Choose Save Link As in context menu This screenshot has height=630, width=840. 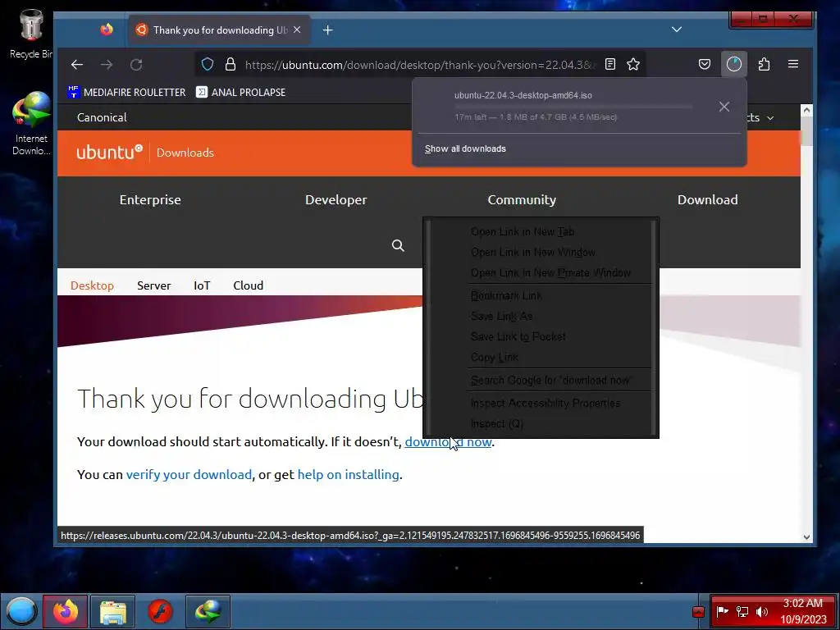541,316
